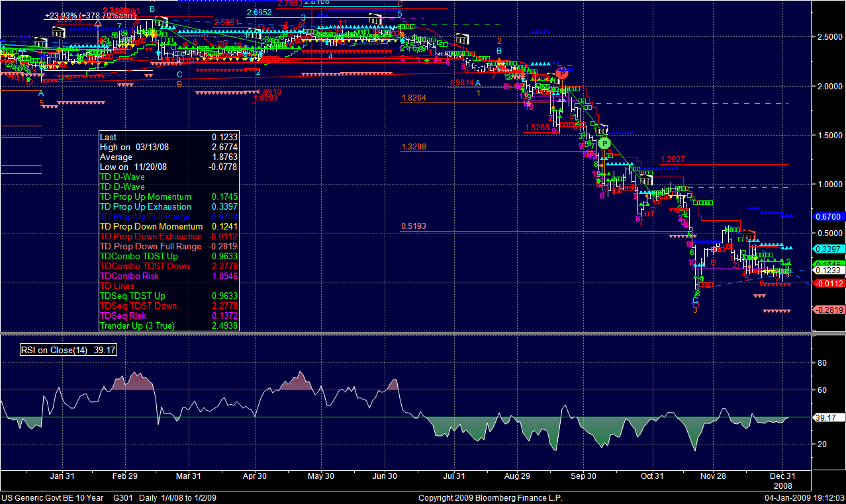Click the bank event icon above Jul 31

coord(463,39)
